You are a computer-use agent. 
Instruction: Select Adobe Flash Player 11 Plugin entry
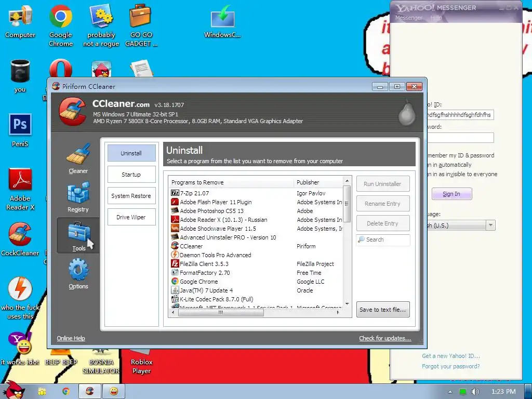point(256,202)
